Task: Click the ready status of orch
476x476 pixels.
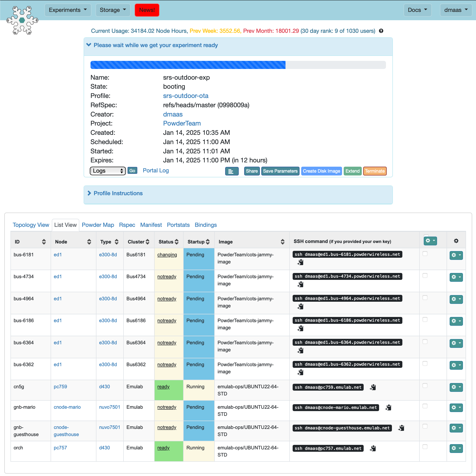Action: [x=163, y=448]
